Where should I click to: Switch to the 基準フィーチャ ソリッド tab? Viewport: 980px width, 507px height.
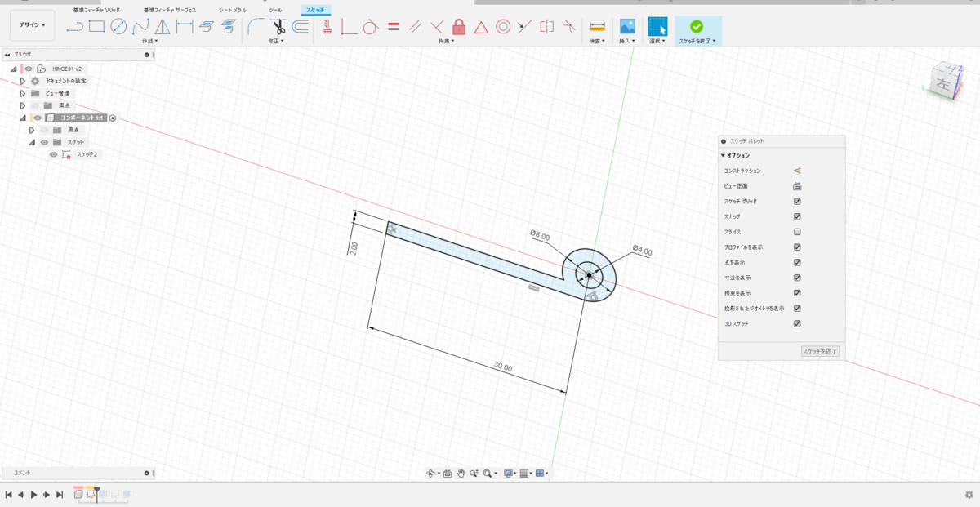[x=96, y=10]
